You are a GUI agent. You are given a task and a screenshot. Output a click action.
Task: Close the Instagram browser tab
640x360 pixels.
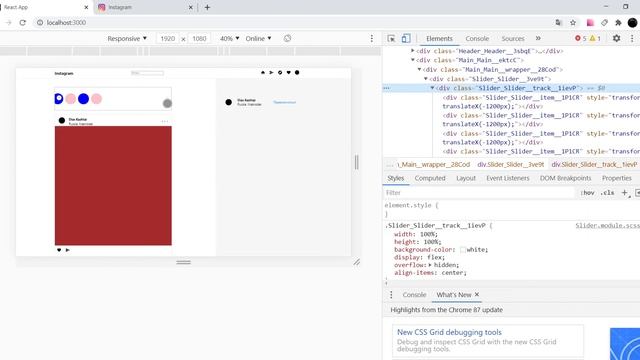point(191,7)
